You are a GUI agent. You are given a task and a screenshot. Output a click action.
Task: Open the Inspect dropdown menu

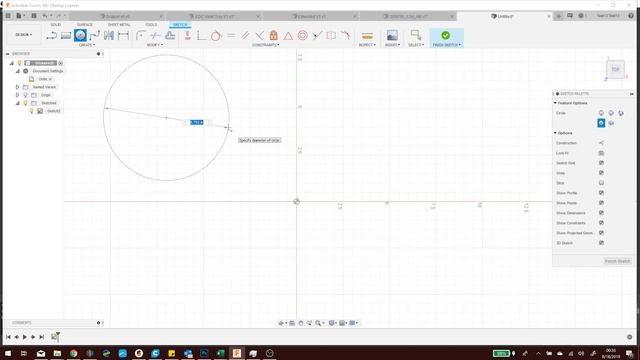[367, 45]
